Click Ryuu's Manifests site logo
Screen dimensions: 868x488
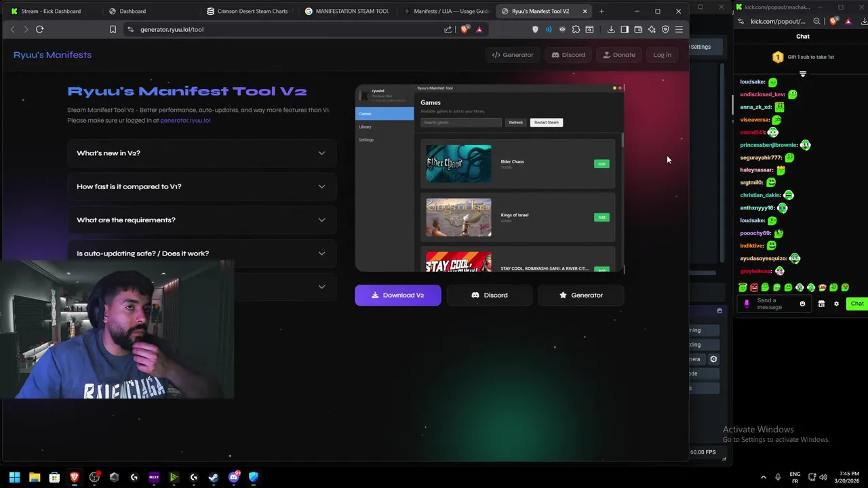[52, 55]
